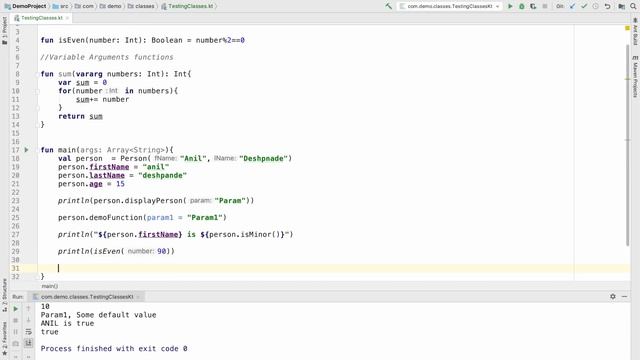
Task: Select the DemoProject breadcrumb
Action: 25,6
